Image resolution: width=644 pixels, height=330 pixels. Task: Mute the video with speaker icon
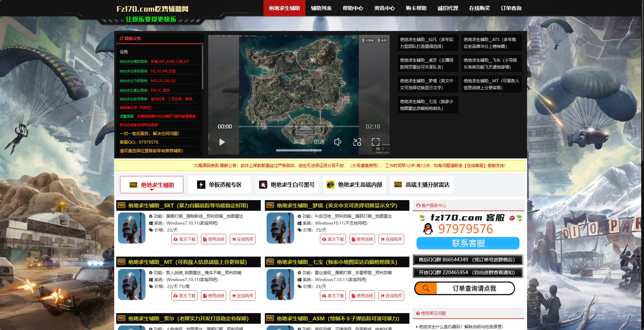(x=338, y=142)
